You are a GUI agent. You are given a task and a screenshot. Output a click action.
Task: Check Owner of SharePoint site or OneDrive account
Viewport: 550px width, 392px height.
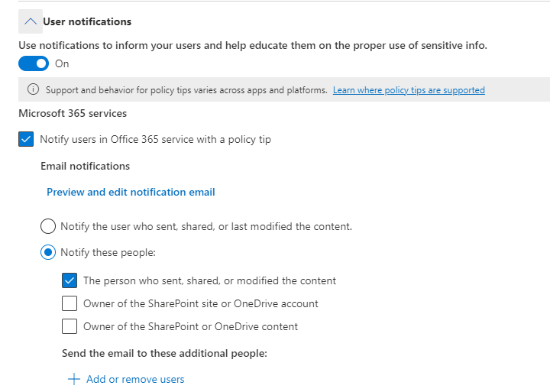click(70, 303)
